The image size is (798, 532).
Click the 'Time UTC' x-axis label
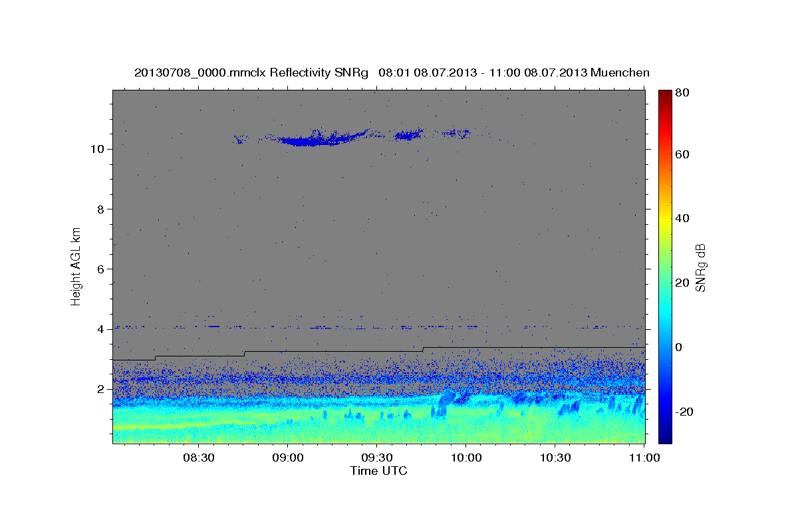378,471
